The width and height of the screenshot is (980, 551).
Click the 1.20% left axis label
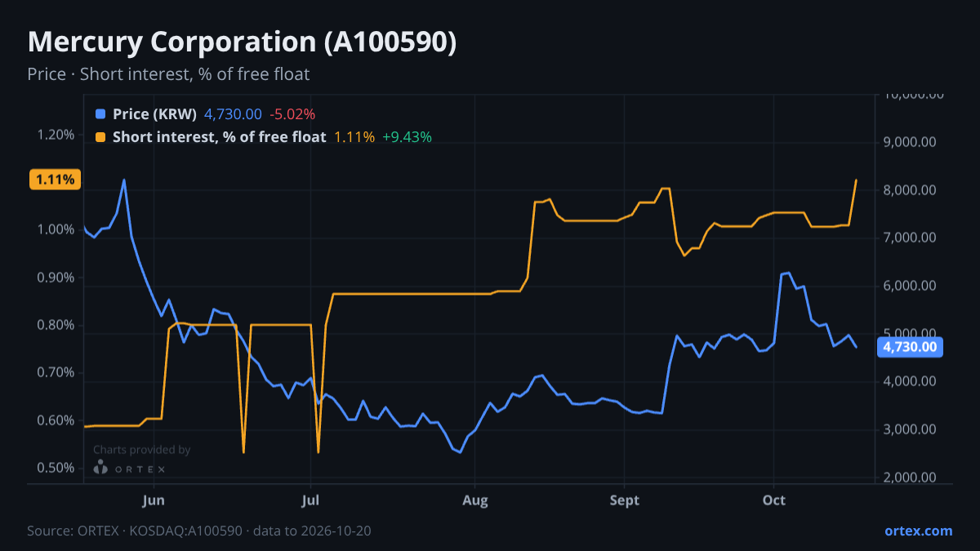point(56,135)
